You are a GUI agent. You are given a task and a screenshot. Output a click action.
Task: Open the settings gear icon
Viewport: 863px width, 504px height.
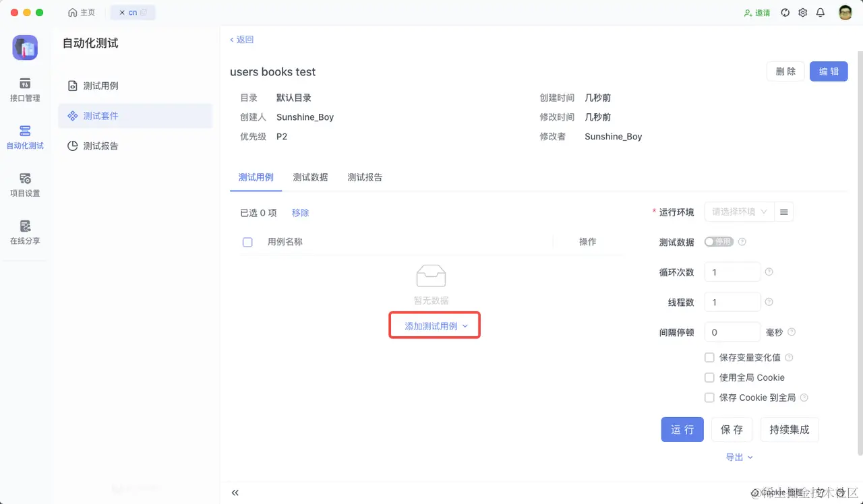tap(802, 13)
